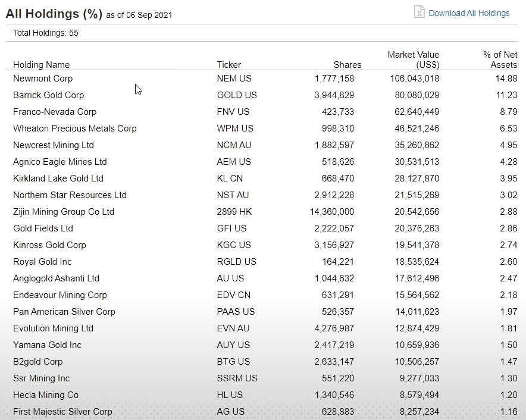
Task: Click Royal Gold's shares value 164,221
Action: click(338, 262)
